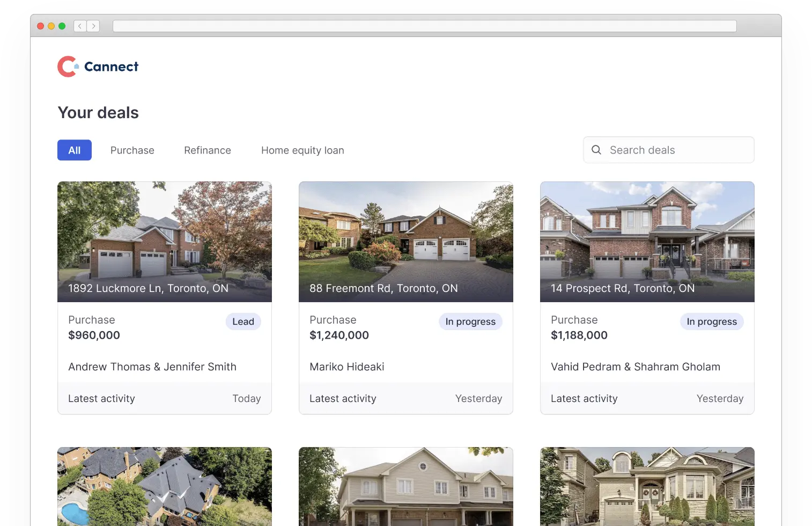Screen dimensions: 812x526
Task: Open the Home equity loan tab
Action: (x=302, y=150)
